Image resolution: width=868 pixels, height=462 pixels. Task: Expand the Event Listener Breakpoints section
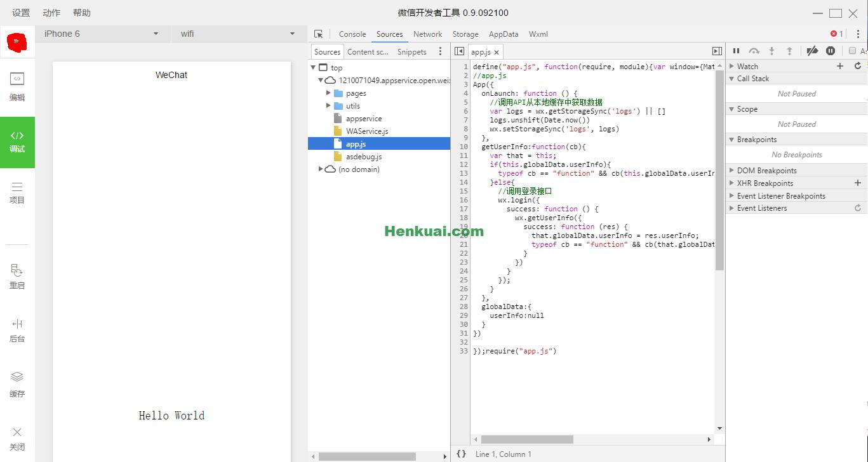coord(731,196)
